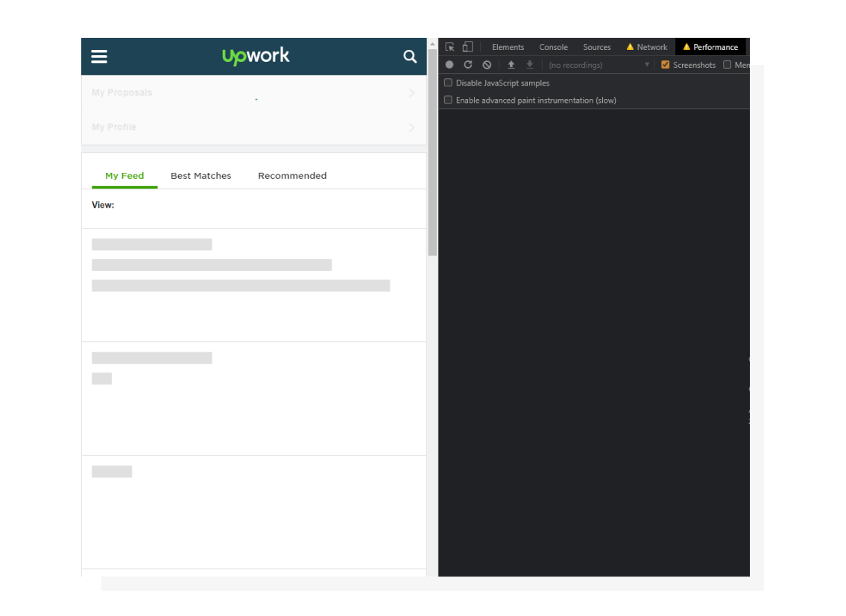Select the inspect element icon in DevTools
Viewport: 846px width, 616px height.
pyautogui.click(x=449, y=46)
